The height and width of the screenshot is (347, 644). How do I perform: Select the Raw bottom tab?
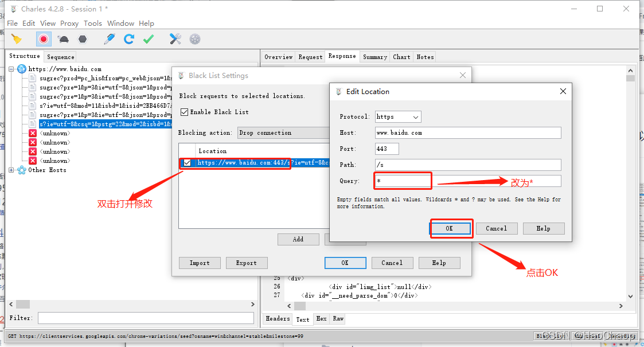(x=338, y=319)
